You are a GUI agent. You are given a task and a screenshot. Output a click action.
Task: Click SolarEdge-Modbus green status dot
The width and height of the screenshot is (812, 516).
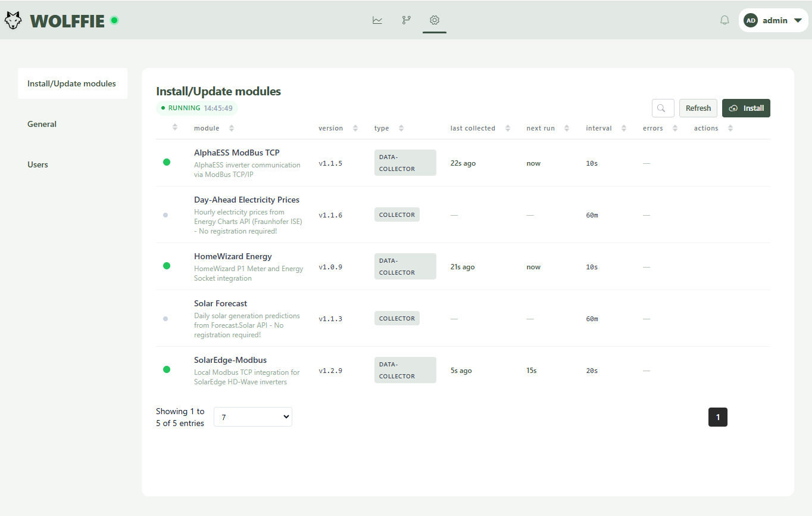coord(167,369)
